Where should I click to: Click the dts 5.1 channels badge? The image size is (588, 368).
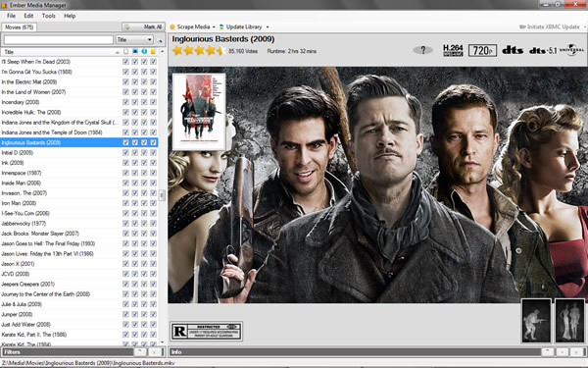tap(543, 50)
